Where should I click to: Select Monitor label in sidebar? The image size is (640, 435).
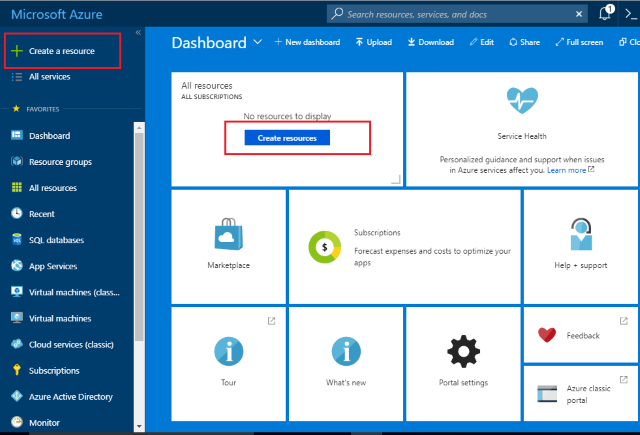(44, 423)
